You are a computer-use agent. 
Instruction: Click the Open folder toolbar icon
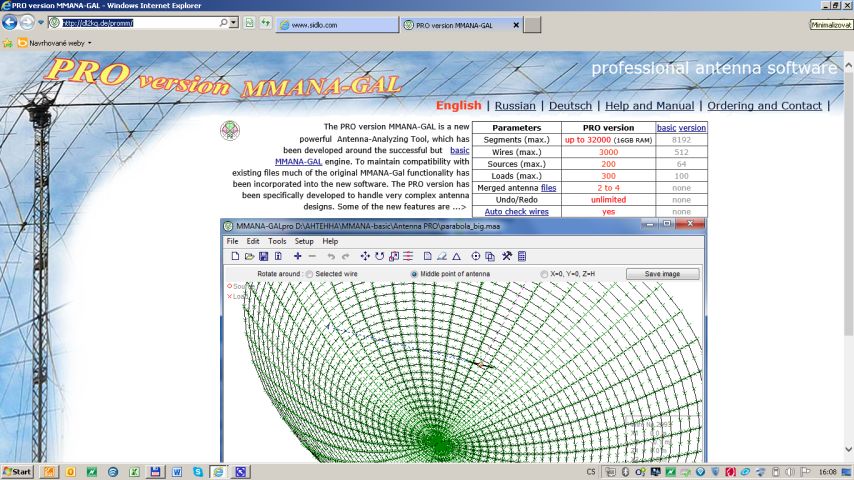(x=250, y=256)
